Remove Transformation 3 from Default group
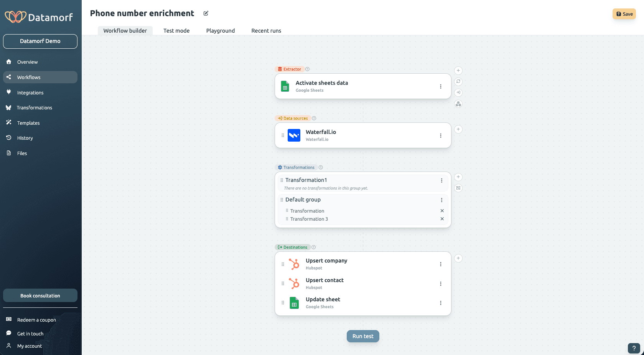644x355 pixels. 442,219
